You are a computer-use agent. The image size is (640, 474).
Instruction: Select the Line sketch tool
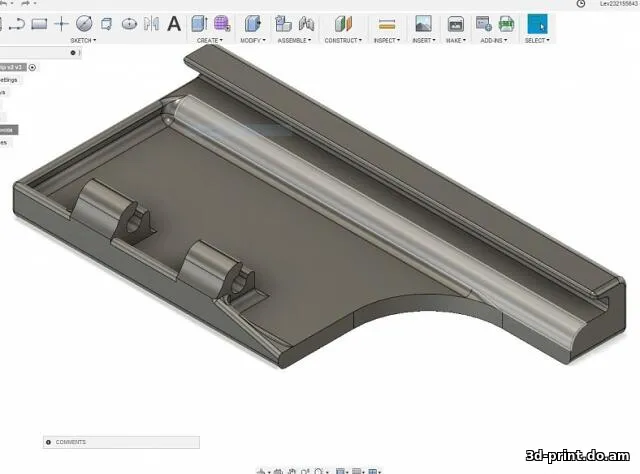pyautogui.click(x=18, y=22)
